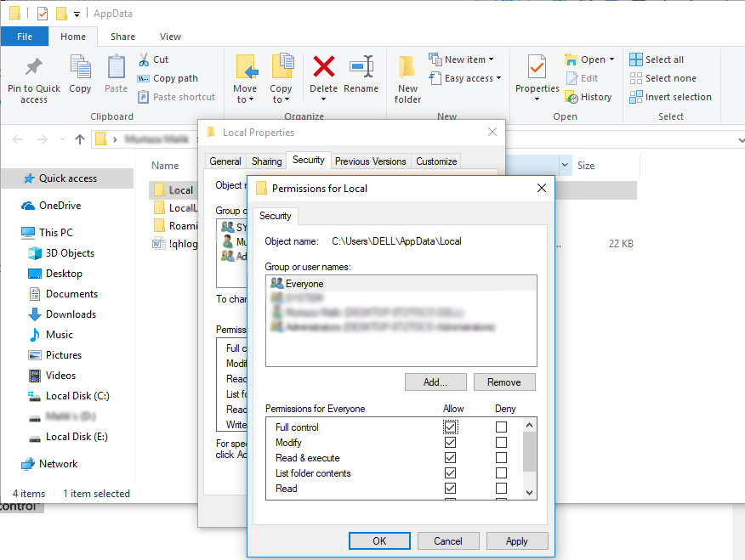The height and width of the screenshot is (560, 745).
Task: Open Sharing tab in Local Properties
Action: pos(266,161)
